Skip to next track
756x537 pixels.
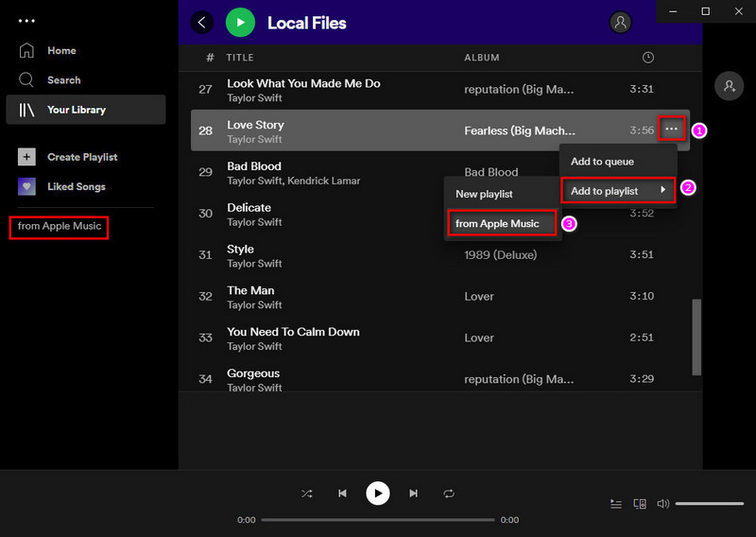point(413,494)
